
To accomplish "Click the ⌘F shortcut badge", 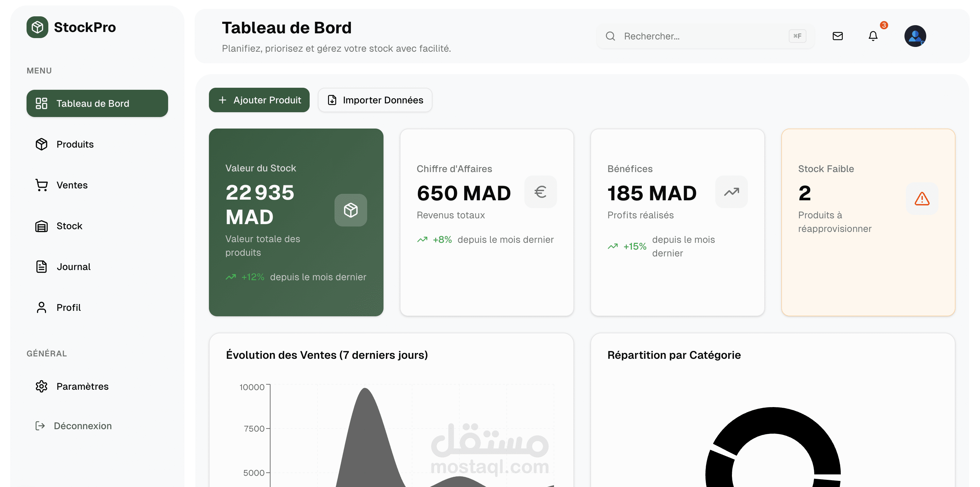I will [x=797, y=36].
